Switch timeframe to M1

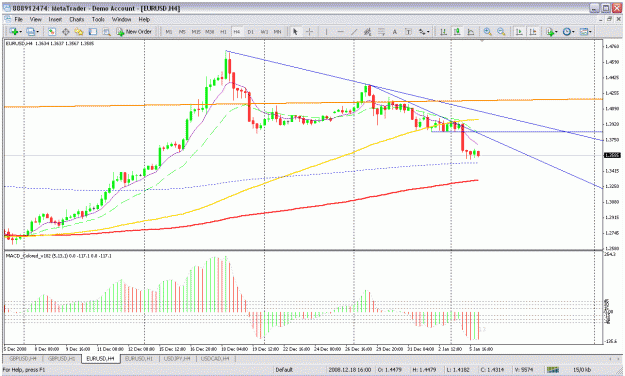(x=169, y=31)
